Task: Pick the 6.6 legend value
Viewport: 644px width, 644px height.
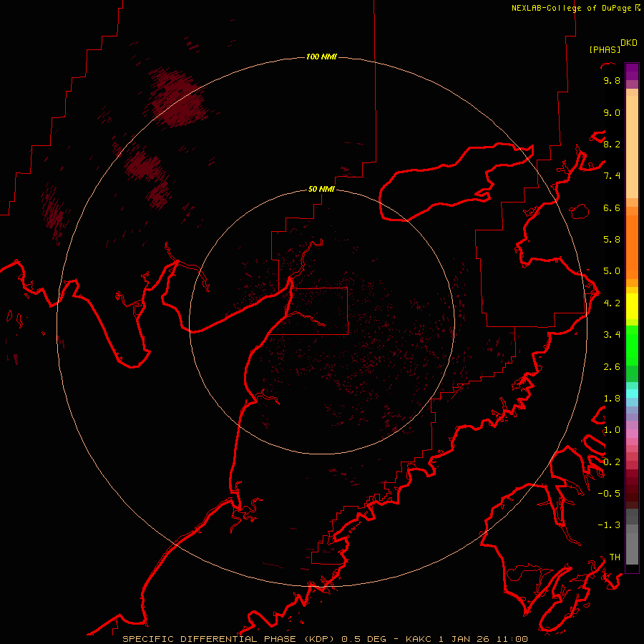Action: (x=612, y=208)
